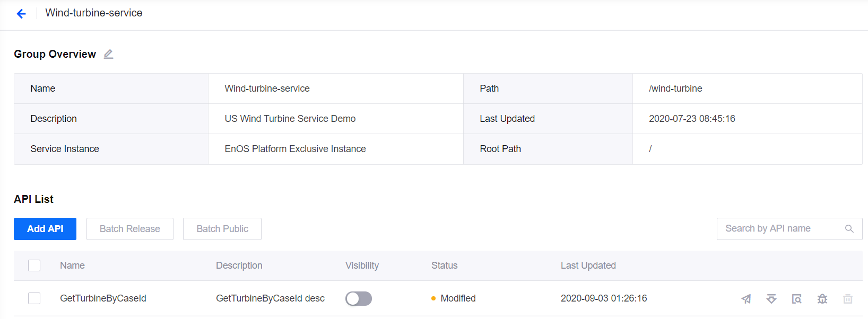Check the select-all box in the table header
868x319 pixels.
click(34, 265)
